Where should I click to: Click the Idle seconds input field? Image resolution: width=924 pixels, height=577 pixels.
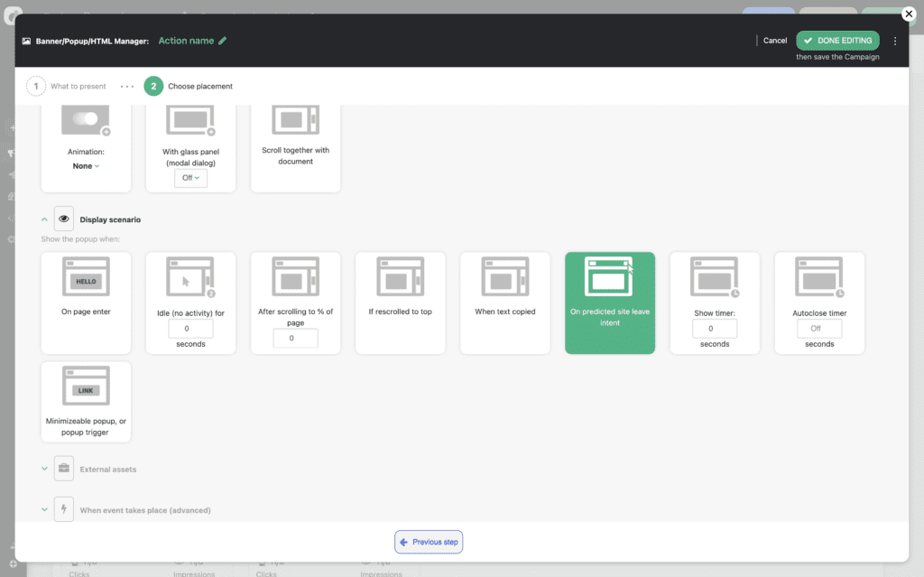point(190,329)
